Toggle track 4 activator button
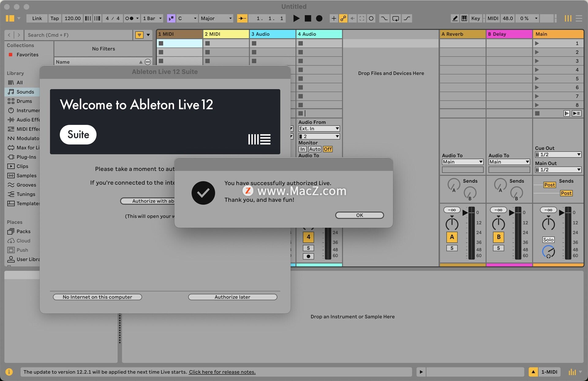 click(x=308, y=237)
